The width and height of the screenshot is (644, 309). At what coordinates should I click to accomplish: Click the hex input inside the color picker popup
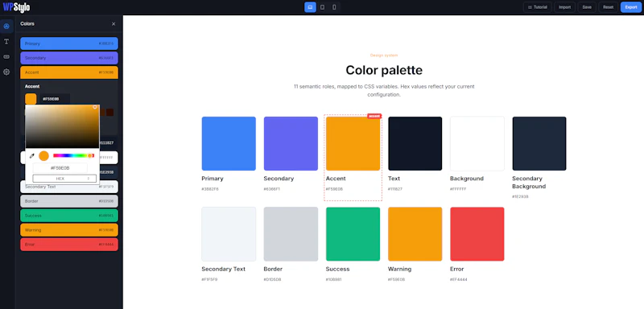(60, 168)
